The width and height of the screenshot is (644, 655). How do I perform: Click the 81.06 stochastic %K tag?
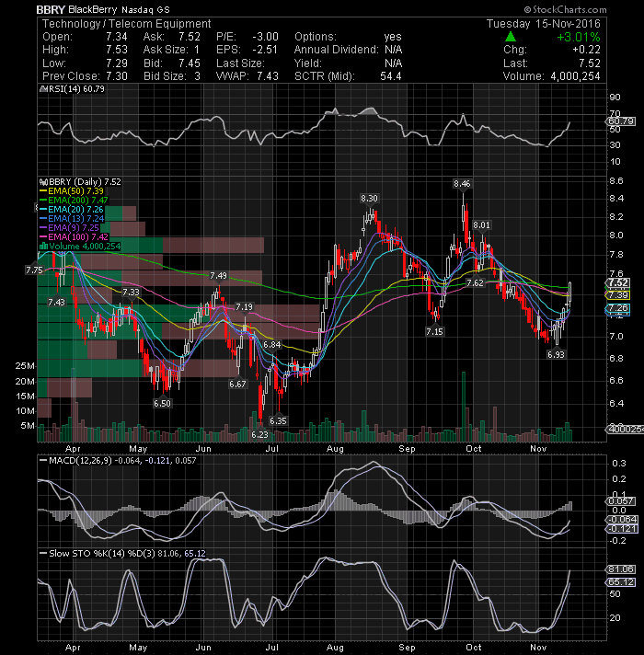621,569
